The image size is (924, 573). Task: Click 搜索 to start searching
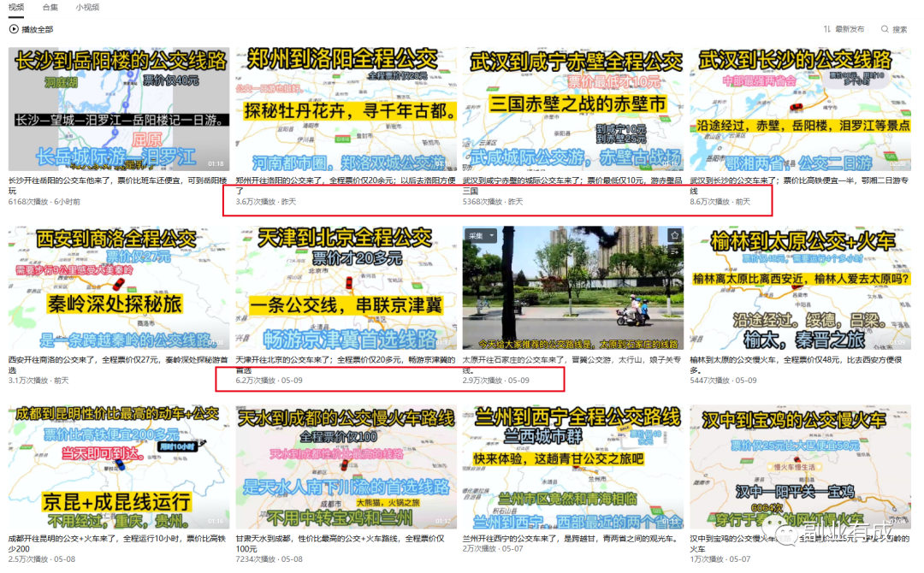(900, 28)
